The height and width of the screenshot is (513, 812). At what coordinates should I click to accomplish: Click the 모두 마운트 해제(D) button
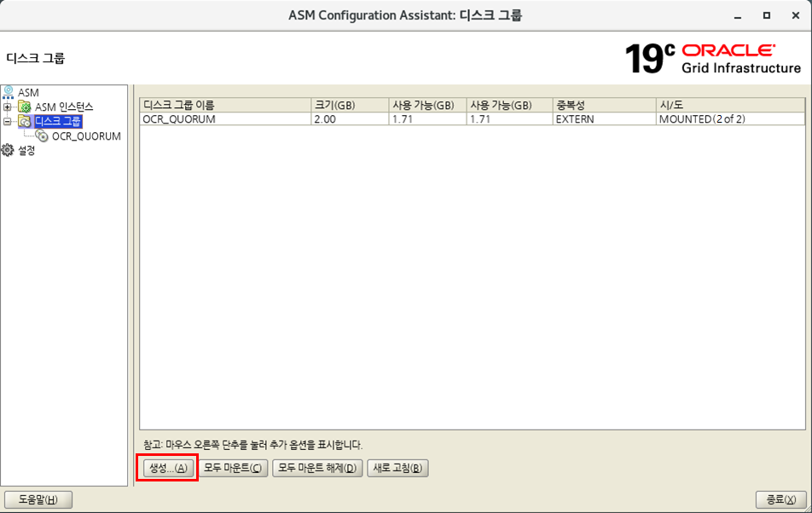coord(317,468)
